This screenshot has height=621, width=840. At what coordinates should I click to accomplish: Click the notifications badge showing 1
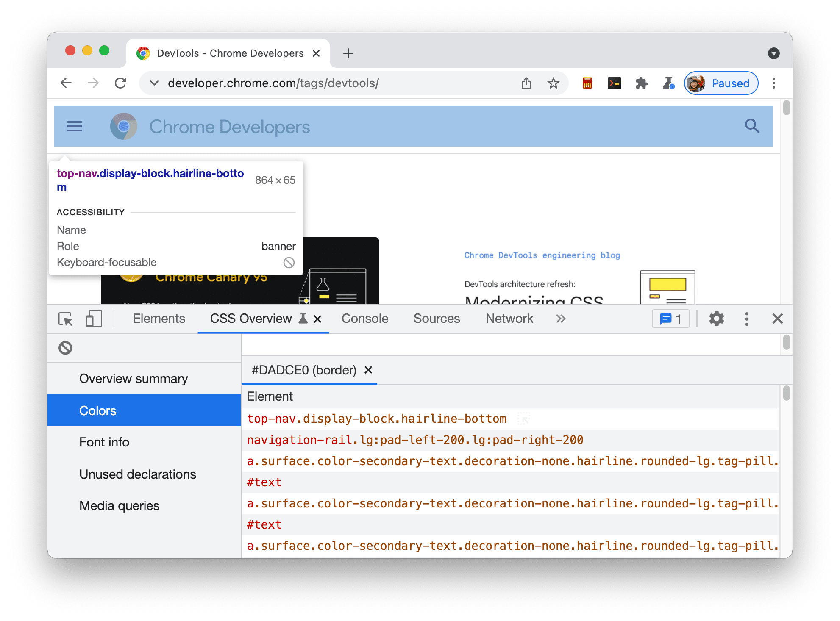[671, 319]
